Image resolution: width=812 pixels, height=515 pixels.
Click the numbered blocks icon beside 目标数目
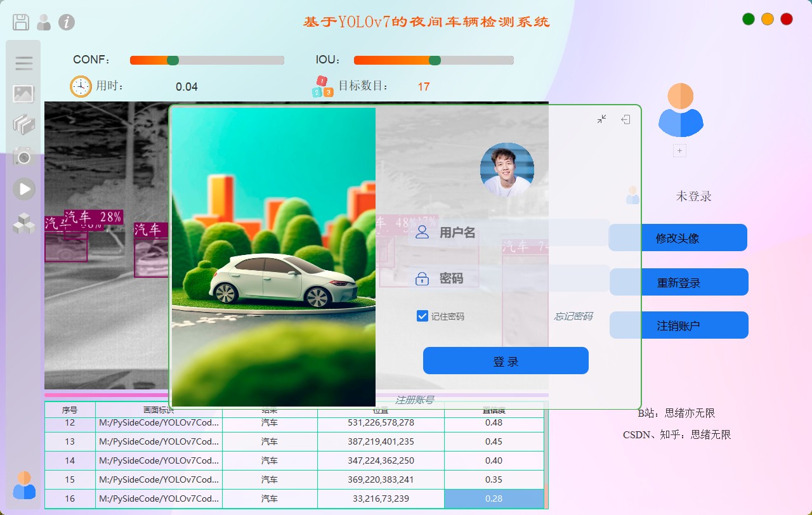(x=322, y=87)
